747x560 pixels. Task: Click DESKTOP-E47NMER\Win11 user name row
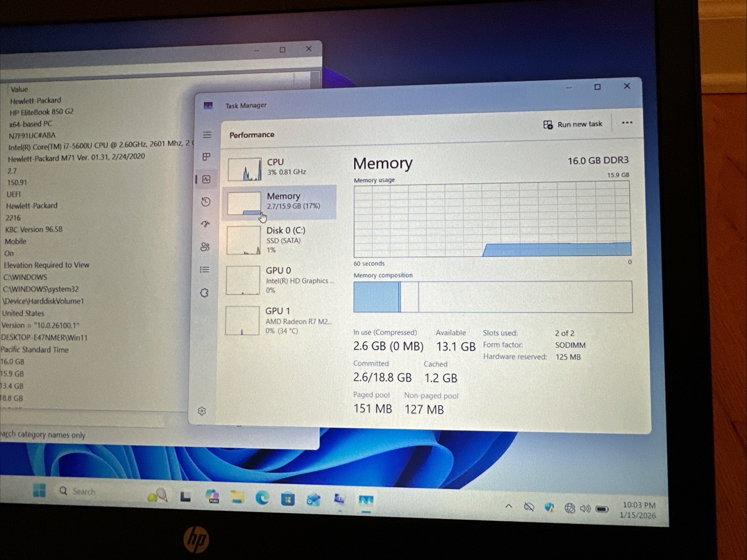(44, 337)
